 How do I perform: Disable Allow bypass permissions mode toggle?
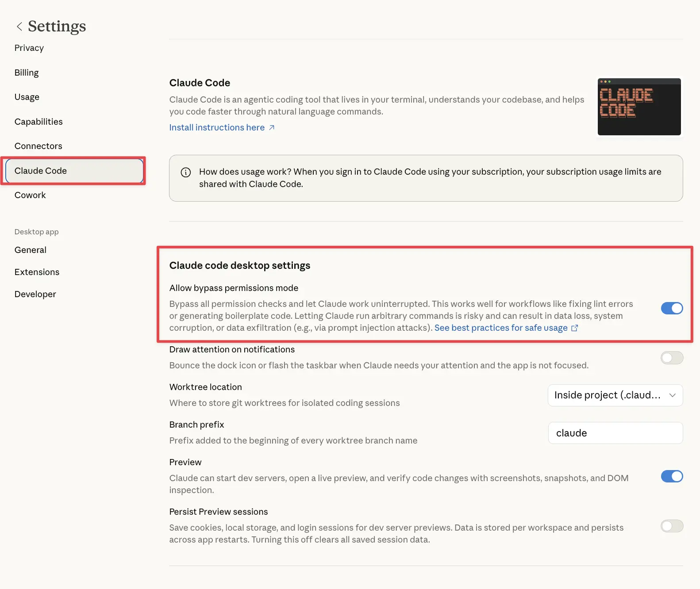(x=671, y=308)
